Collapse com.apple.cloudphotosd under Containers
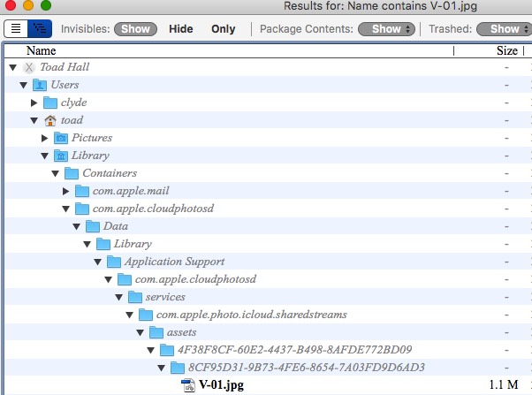The width and height of the screenshot is (532, 395). pos(65,209)
